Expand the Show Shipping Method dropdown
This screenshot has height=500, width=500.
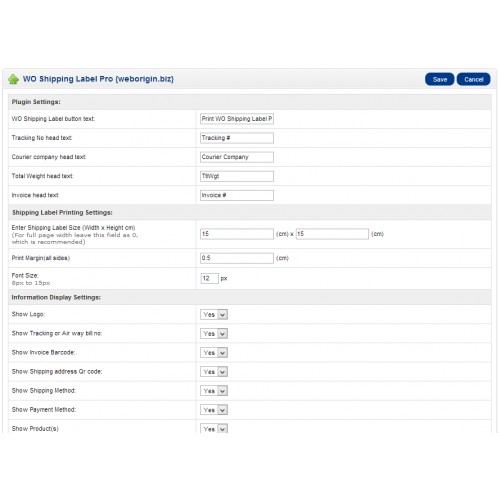[214, 391]
